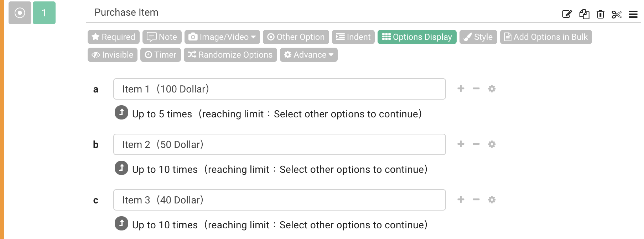The width and height of the screenshot is (644, 239).
Task: Switch to Options Display mode
Action: point(417,37)
